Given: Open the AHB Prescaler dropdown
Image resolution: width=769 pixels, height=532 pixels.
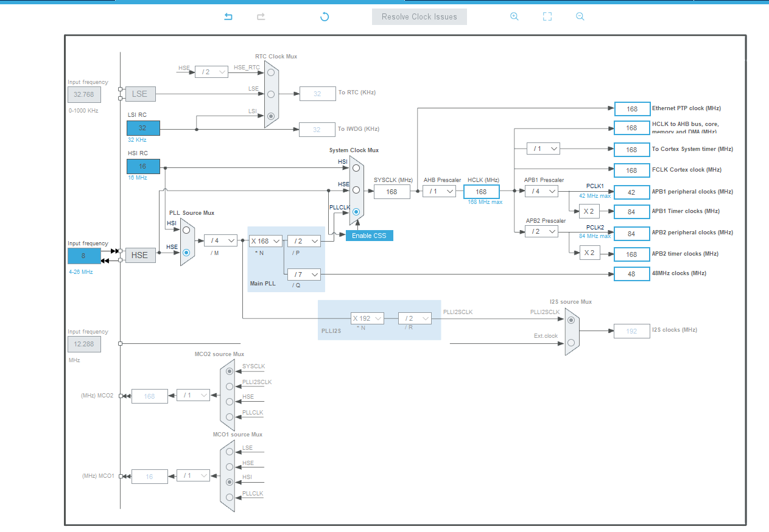Looking at the screenshot, I should [x=440, y=191].
